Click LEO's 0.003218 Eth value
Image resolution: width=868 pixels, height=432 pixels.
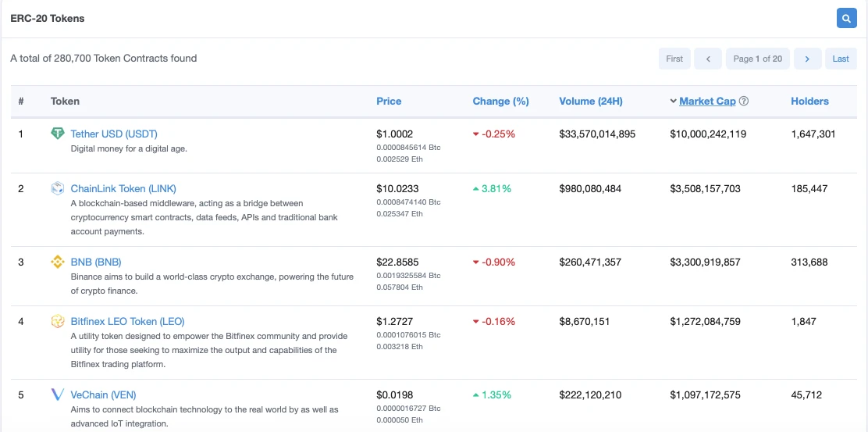tap(399, 347)
